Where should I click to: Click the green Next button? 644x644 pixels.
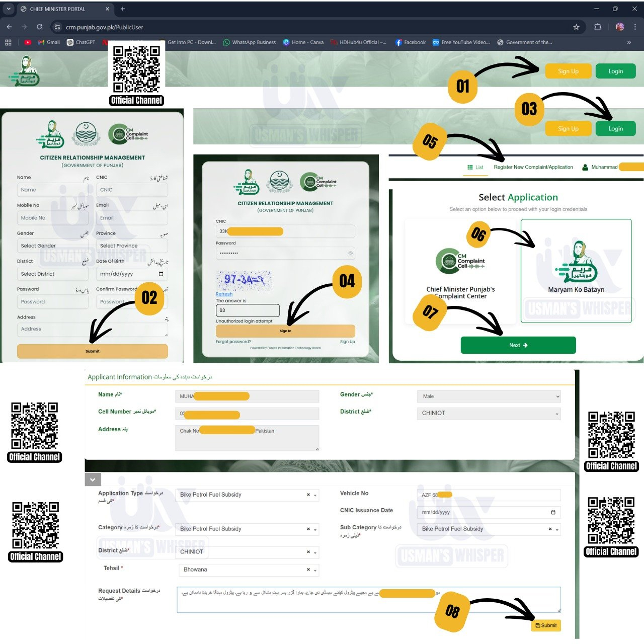point(518,345)
